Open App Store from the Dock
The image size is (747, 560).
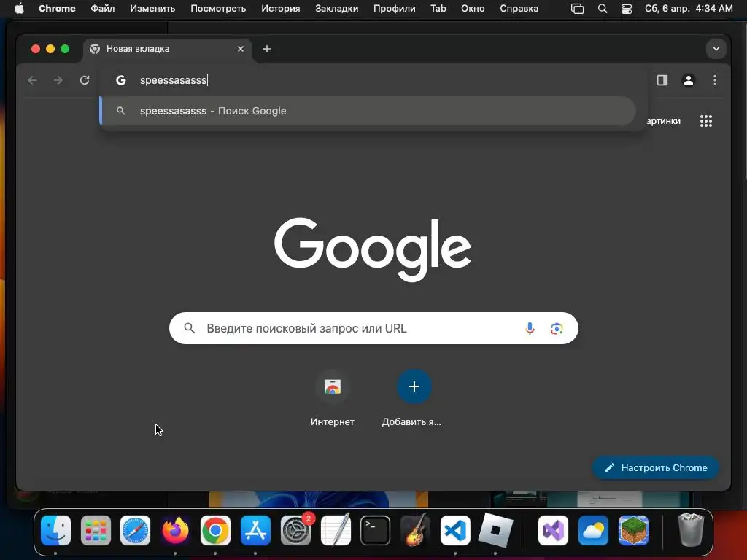click(x=255, y=531)
